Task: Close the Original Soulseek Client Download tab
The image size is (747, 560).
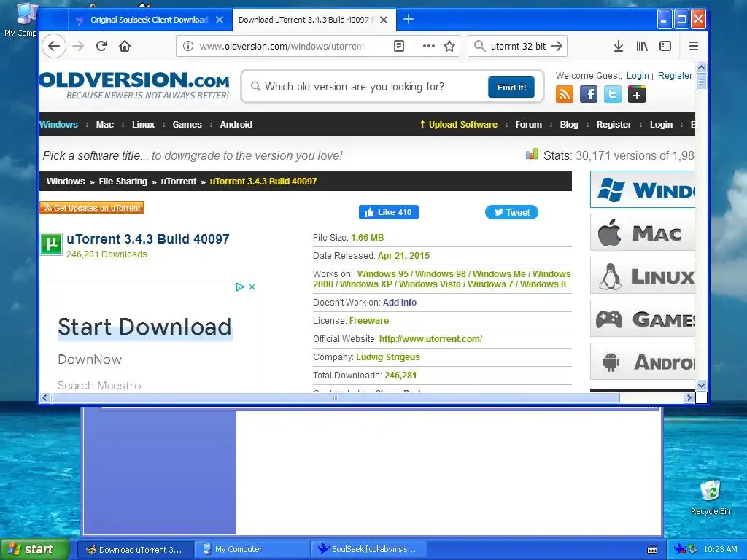Action: 220,20
